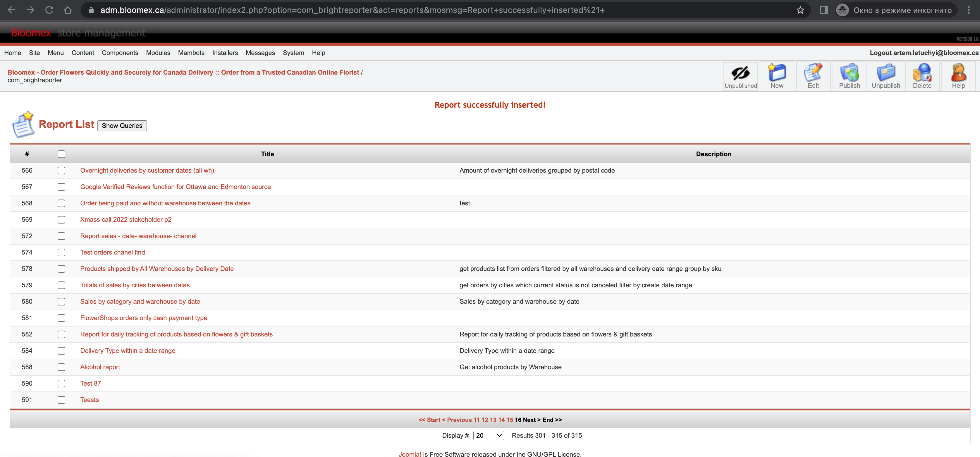Open Products shipped by All Warehouses report

[157, 269]
